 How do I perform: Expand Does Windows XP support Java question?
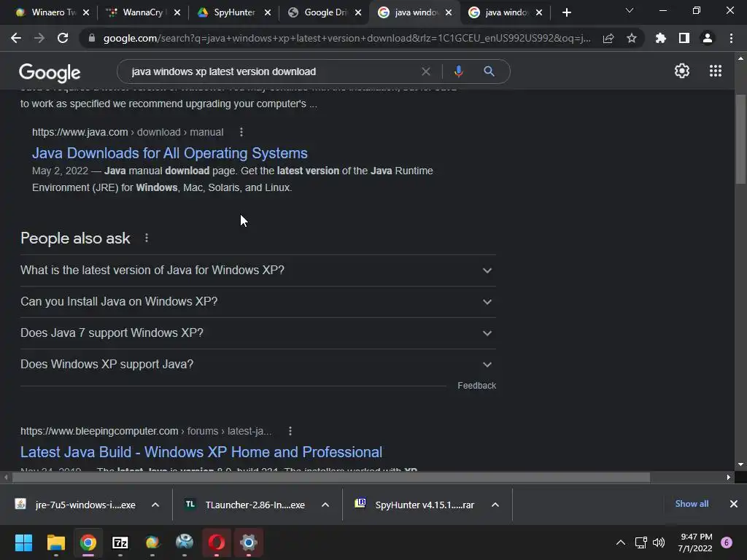tap(258, 365)
